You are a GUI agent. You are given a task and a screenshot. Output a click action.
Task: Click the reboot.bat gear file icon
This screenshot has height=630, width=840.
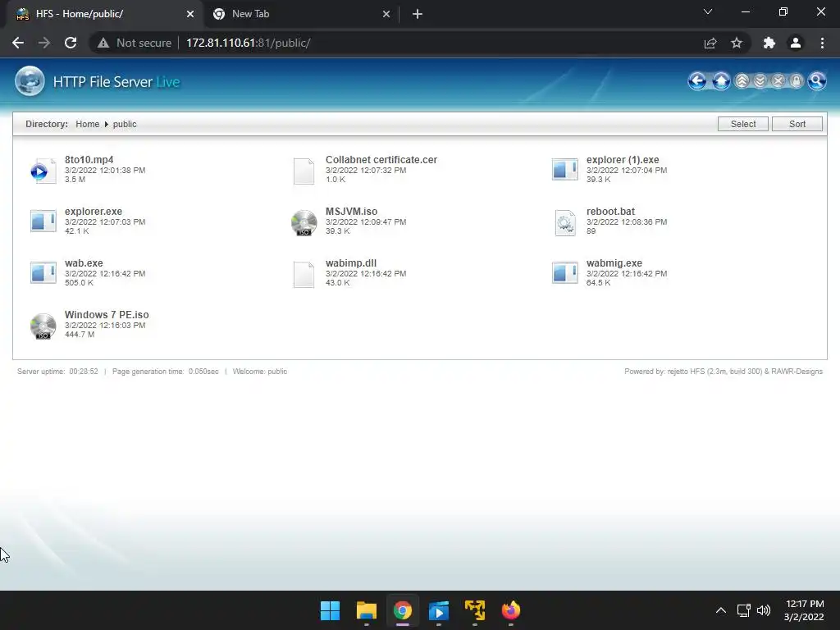(x=564, y=222)
